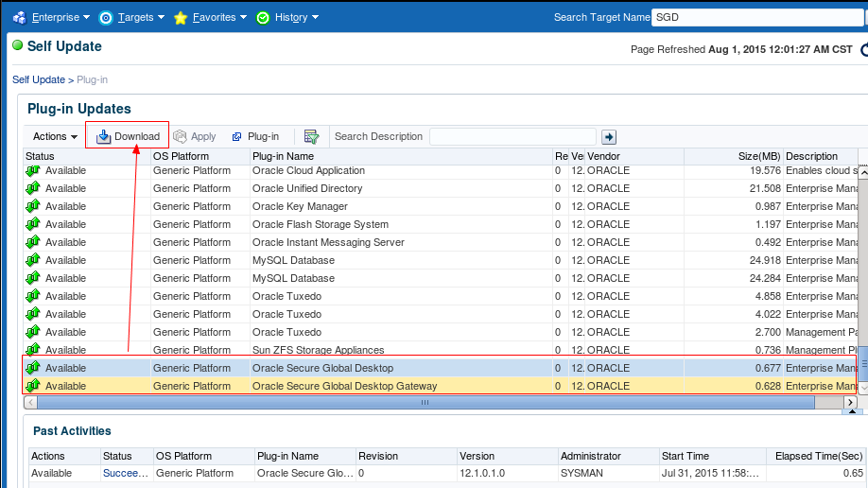Select the Oracle Flash Storage System row

[x=441, y=224]
